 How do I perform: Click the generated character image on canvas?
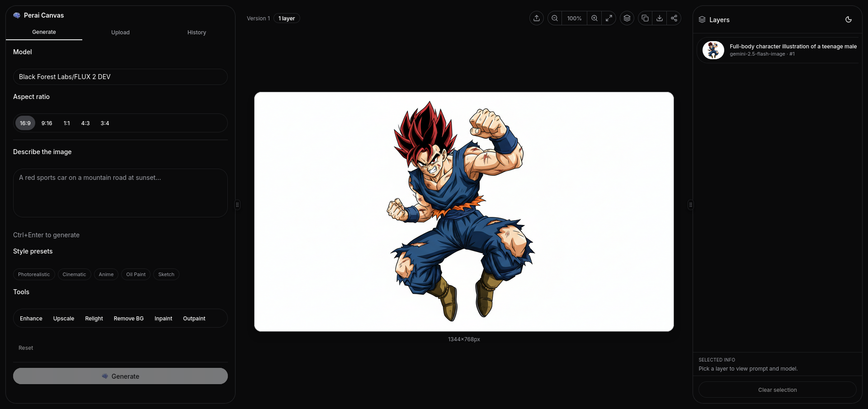pyautogui.click(x=464, y=212)
